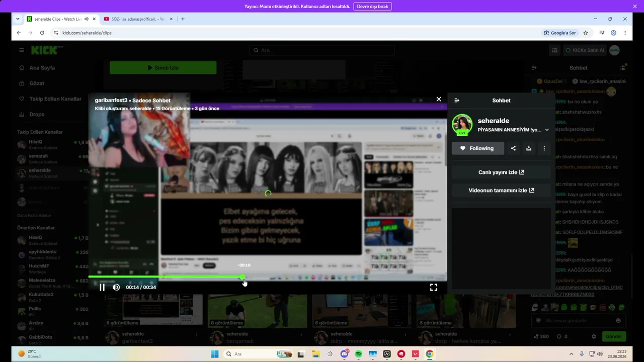The height and width of the screenshot is (362, 644).
Task: Open recommended channel KukuDota2
Action: (53, 297)
